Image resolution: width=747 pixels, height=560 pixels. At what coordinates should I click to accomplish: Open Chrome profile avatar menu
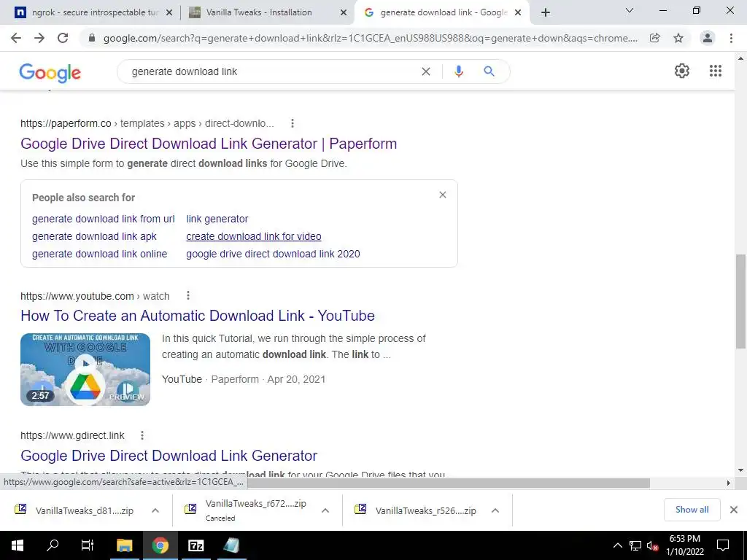708,38
